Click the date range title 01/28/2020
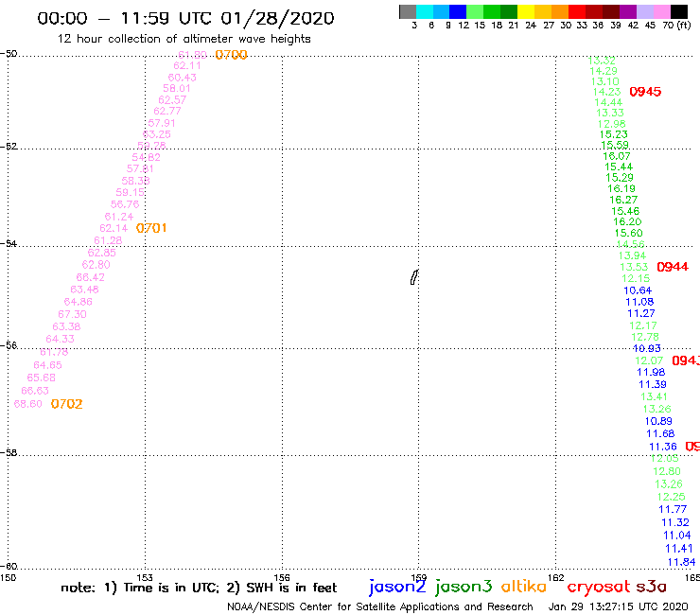This screenshot has width=700, height=615. coord(185,18)
